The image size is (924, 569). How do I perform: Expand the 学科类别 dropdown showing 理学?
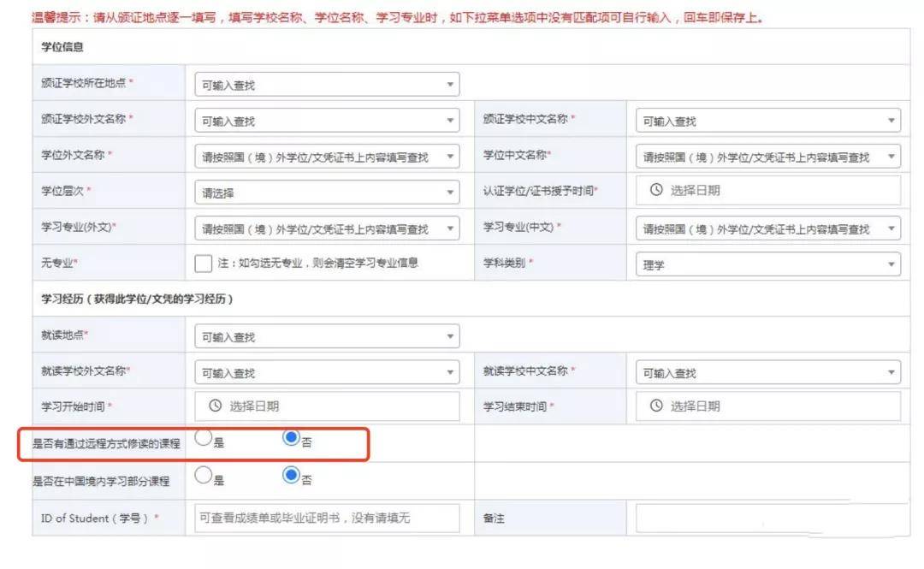click(767, 264)
